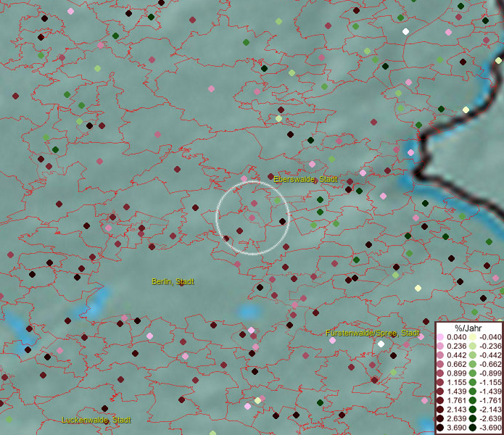
Task: Click the 3.690 darkest maroon legend swatch
Action: point(440,428)
